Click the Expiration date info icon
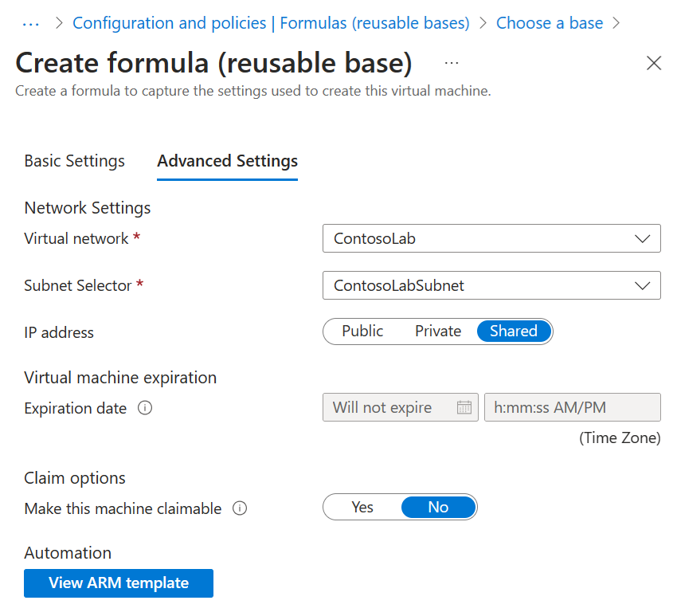The height and width of the screenshot is (616, 677). 145,408
